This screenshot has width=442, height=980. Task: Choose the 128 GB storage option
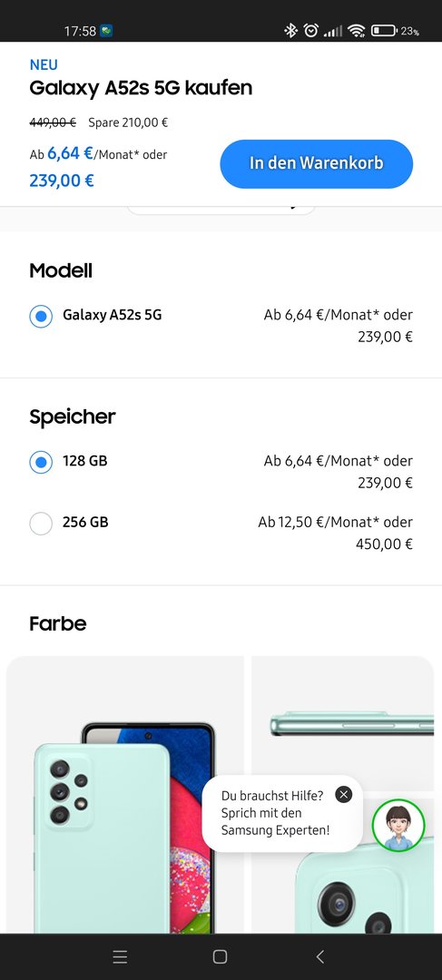click(41, 463)
